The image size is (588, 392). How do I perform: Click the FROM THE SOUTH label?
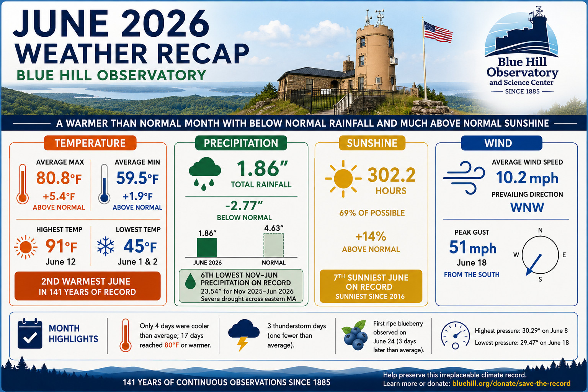pyautogui.click(x=472, y=275)
